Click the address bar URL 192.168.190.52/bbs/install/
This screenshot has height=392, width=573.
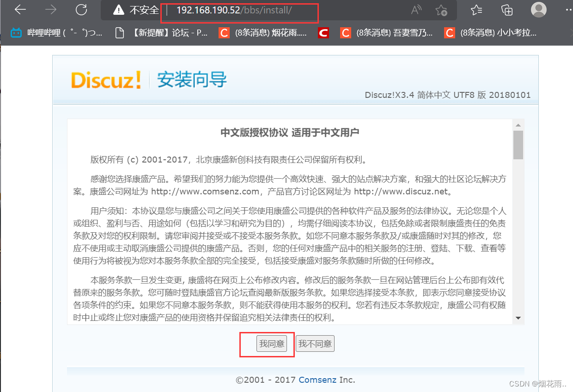coord(234,10)
